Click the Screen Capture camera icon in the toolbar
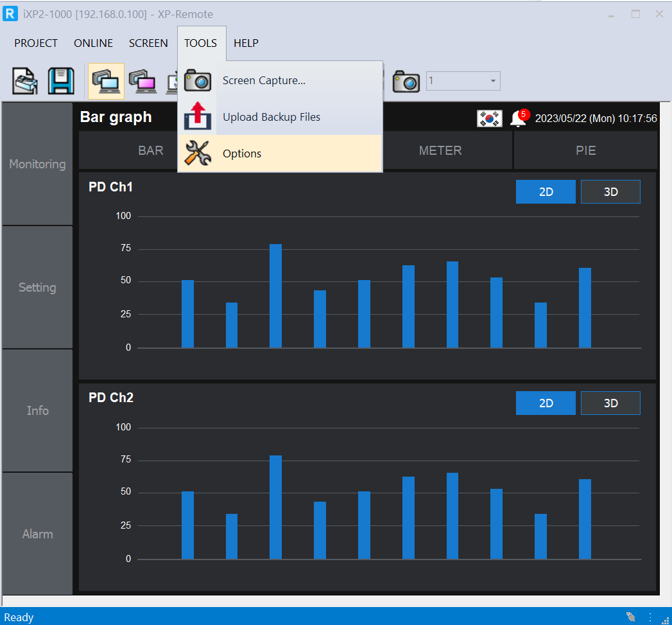 198,81
